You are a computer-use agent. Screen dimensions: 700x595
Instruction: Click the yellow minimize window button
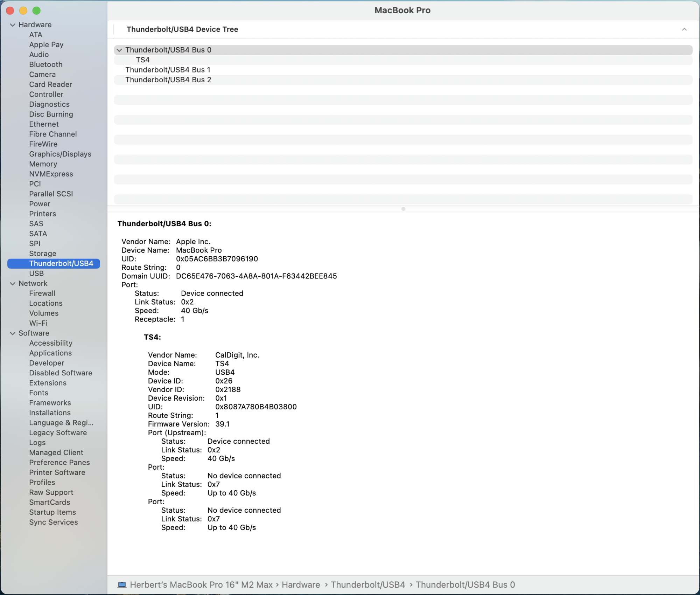(x=23, y=11)
